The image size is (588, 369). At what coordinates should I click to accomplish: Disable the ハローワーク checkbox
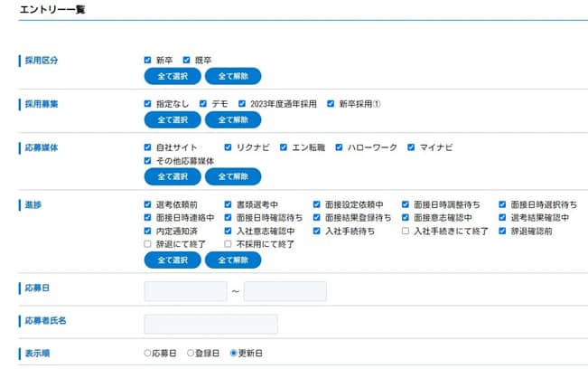(x=340, y=147)
